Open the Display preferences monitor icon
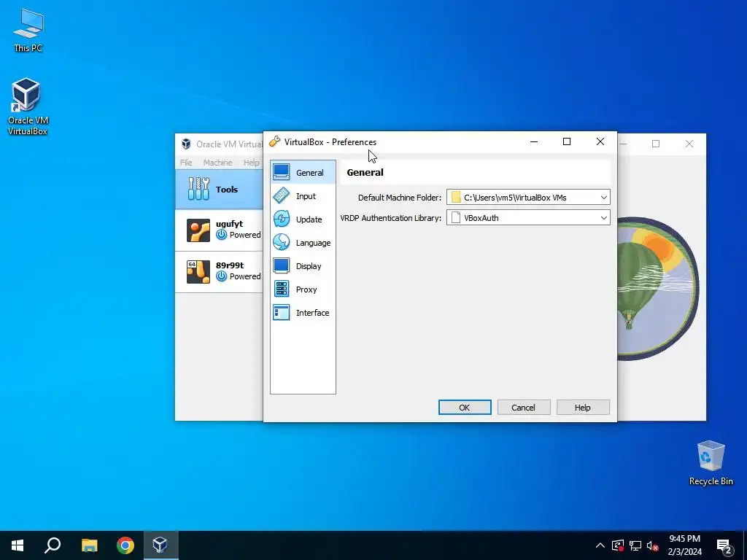Viewport: 747px width, 560px height. 281,265
